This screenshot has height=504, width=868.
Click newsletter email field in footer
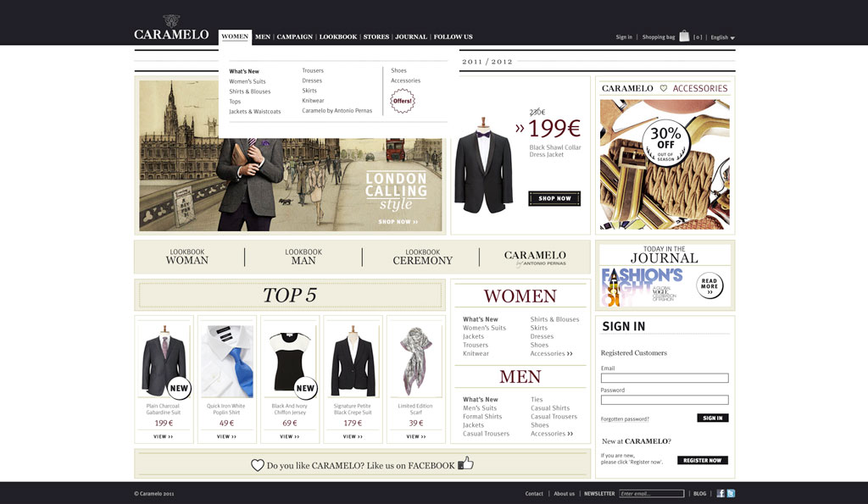(x=652, y=494)
